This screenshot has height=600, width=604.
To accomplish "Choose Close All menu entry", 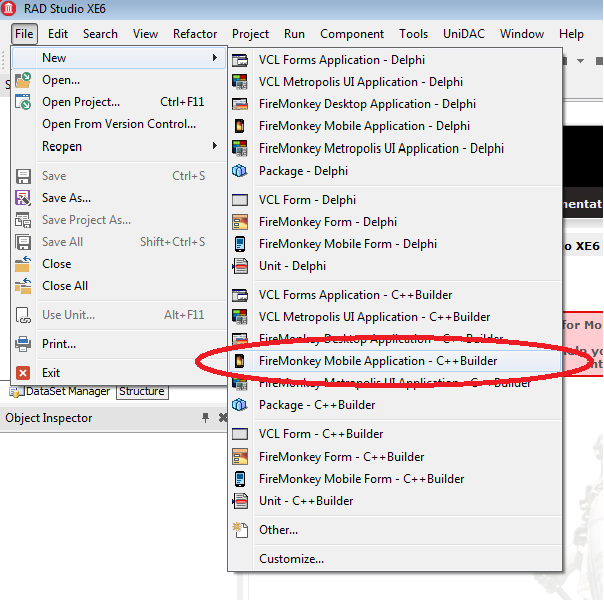I will click(119, 286).
